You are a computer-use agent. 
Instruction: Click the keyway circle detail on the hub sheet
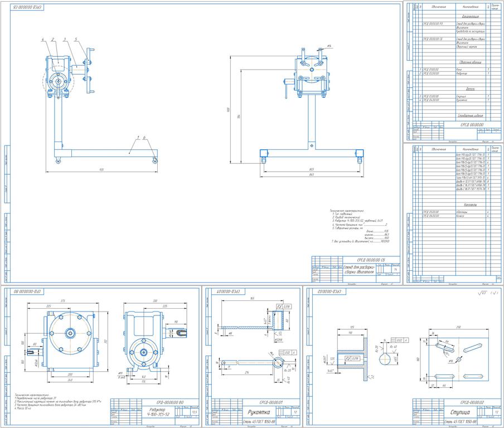(x=384, y=359)
